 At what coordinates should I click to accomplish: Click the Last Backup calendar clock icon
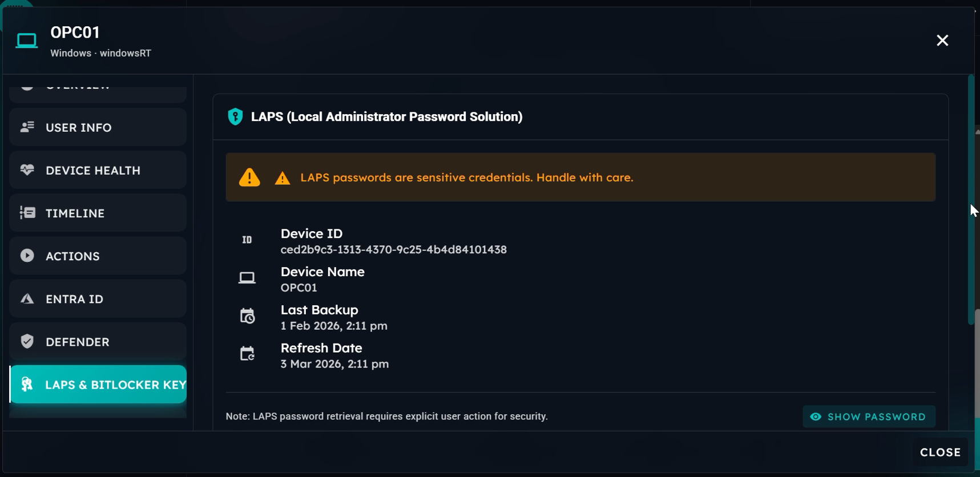point(247,316)
